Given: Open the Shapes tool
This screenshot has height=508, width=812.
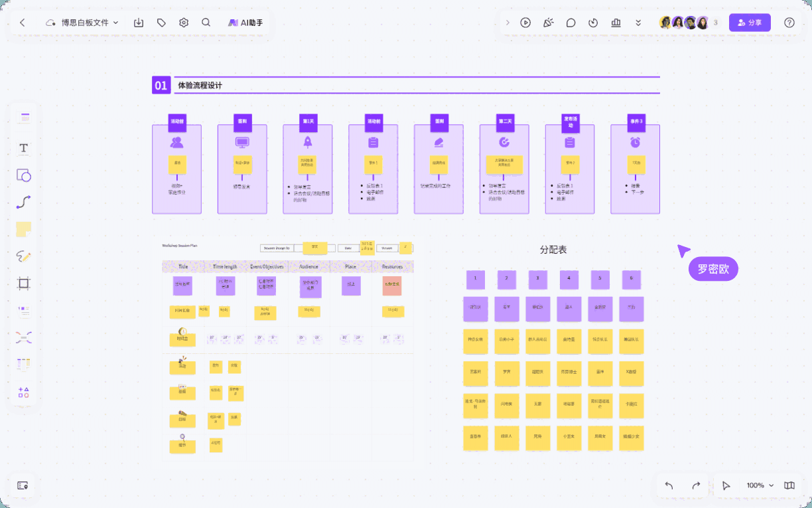Looking at the screenshot, I should pyautogui.click(x=23, y=175).
